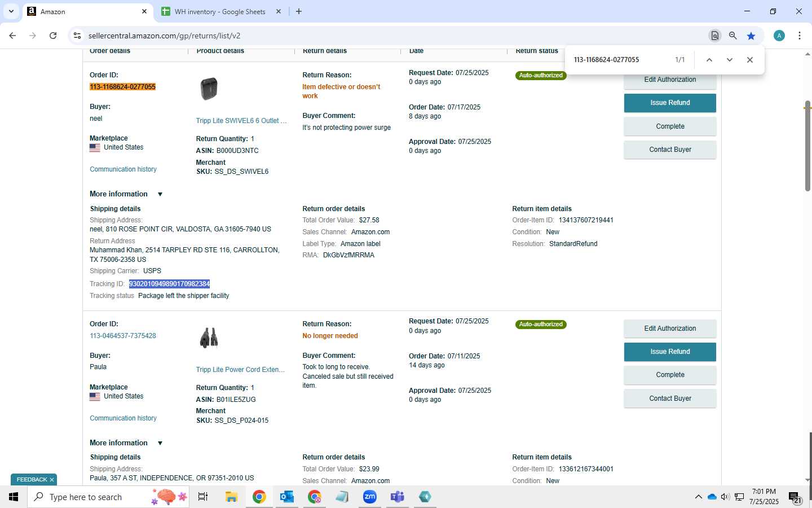Contact Buyer Paula

(670, 398)
